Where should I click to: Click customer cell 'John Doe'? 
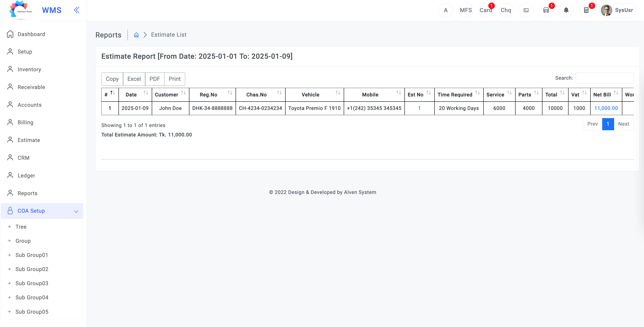click(x=170, y=108)
